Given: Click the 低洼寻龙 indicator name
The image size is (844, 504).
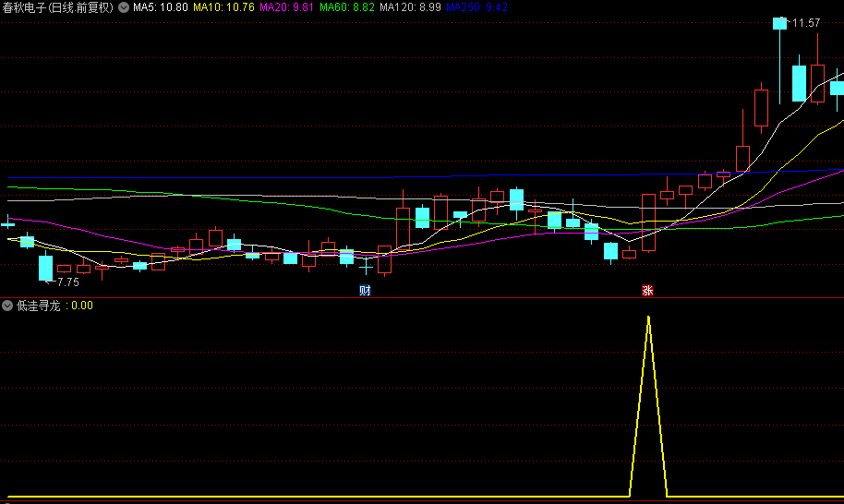Looking at the screenshot, I should tap(39, 306).
